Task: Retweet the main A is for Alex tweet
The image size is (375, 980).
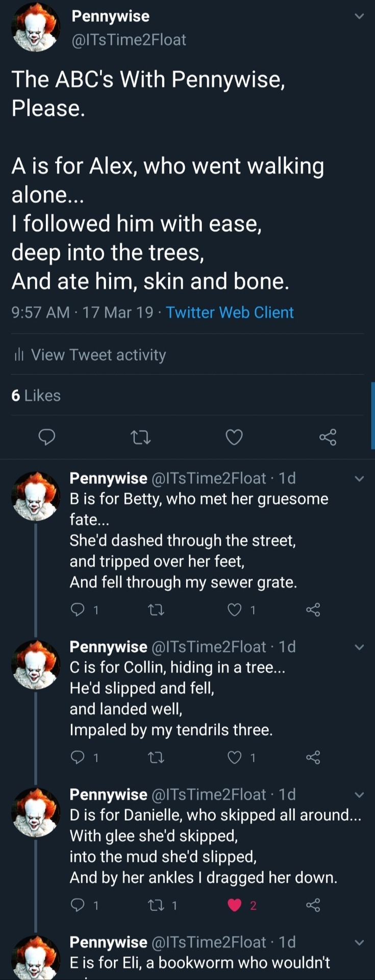Action: point(141,437)
